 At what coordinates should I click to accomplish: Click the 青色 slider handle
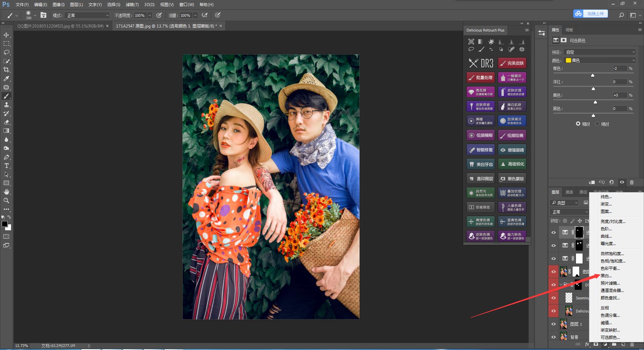[x=593, y=75]
